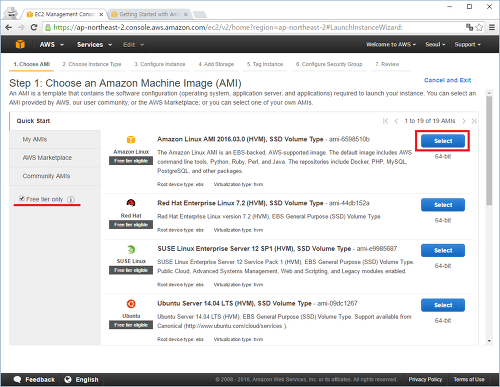Click the Free tier only info icon
Screen dimensions: 500x387
[x=71, y=199]
